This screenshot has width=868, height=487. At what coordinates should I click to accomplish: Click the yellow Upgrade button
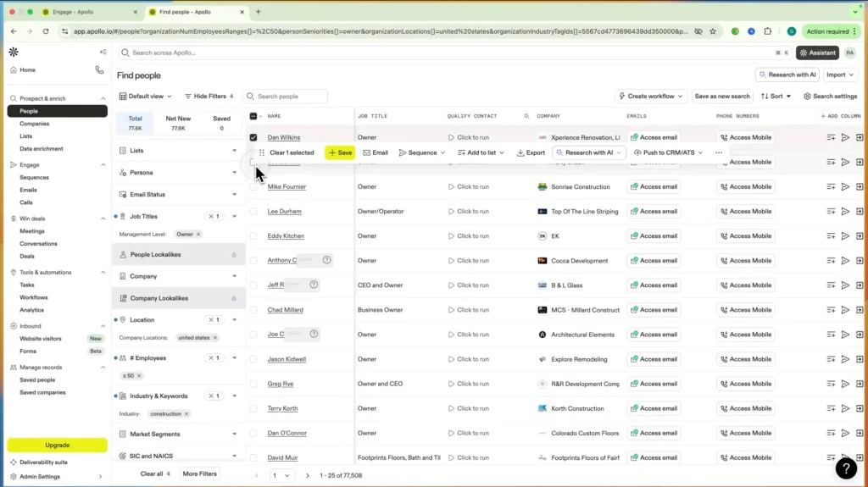point(57,445)
